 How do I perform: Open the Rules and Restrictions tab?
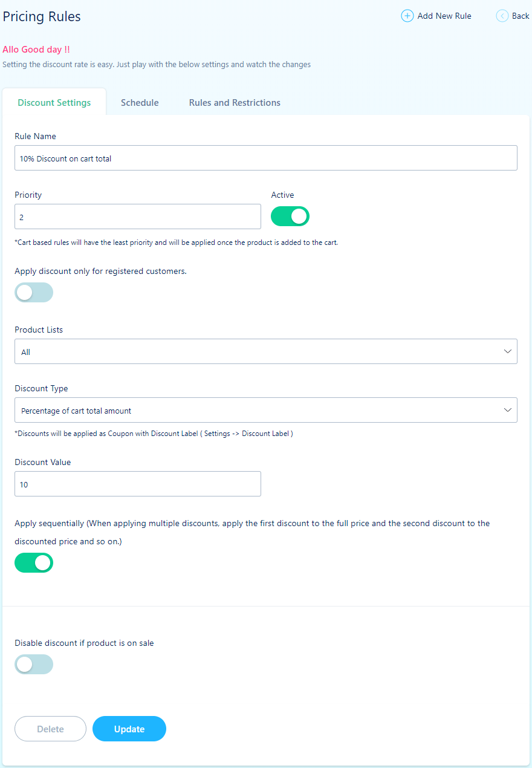click(x=235, y=103)
